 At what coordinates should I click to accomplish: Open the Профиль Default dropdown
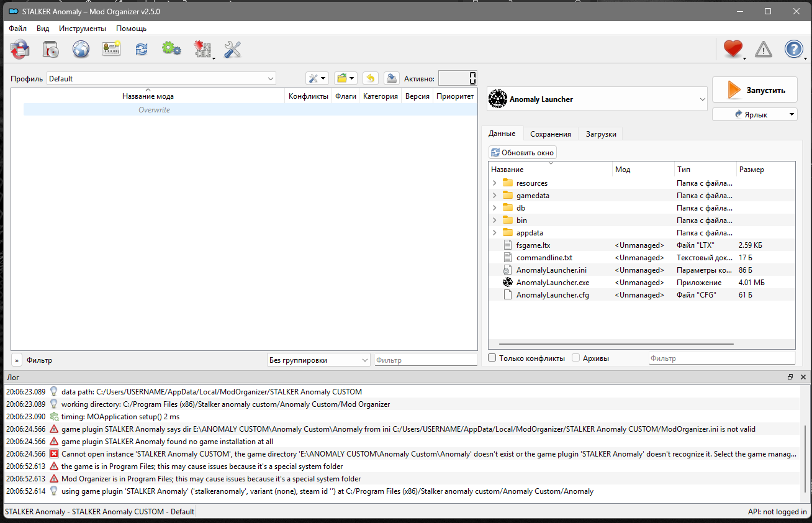click(161, 79)
